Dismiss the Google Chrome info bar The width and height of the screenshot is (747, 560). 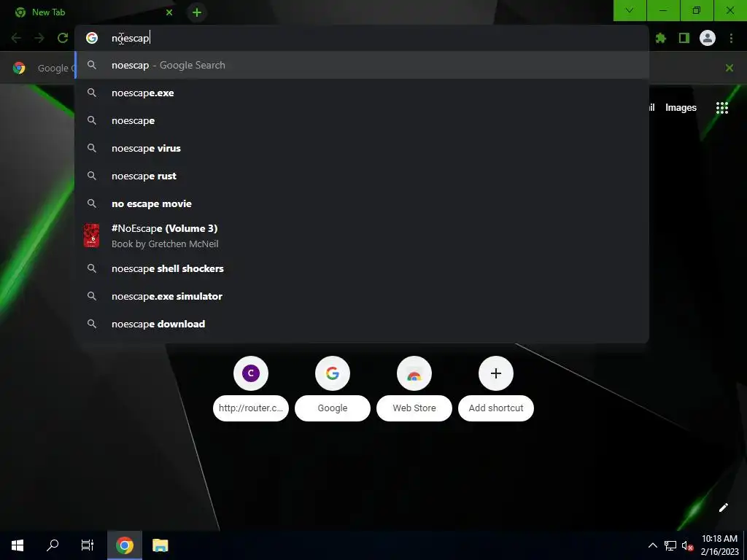tap(729, 68)
